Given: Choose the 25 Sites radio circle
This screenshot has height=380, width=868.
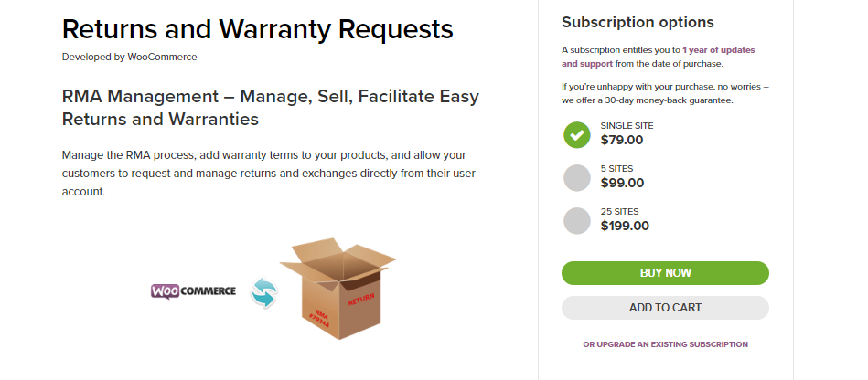Looking at the screenshot, I should (x=577, y=220).
